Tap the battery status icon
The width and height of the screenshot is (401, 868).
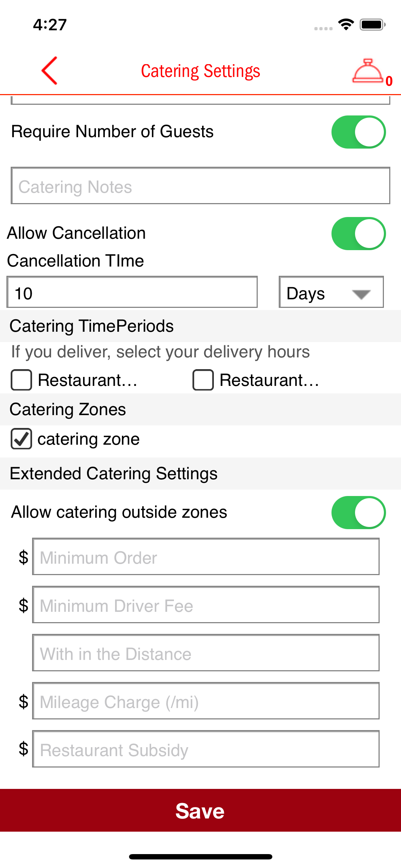372,25
